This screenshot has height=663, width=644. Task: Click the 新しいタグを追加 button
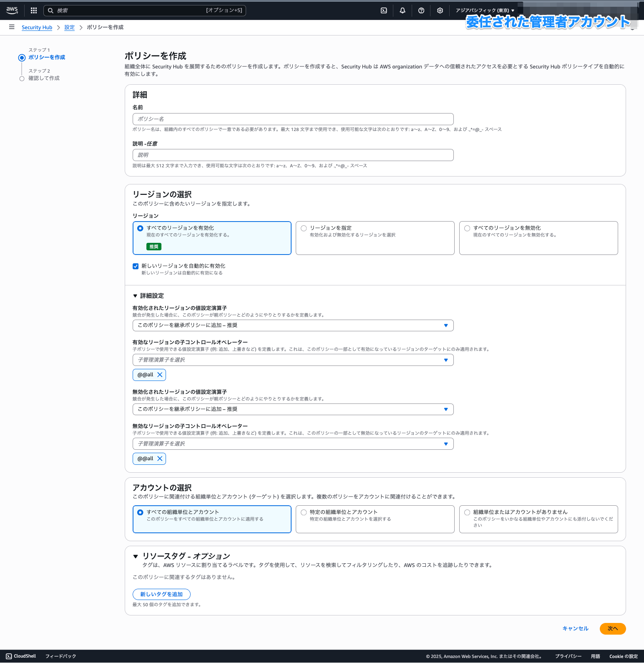pos(161,594)
